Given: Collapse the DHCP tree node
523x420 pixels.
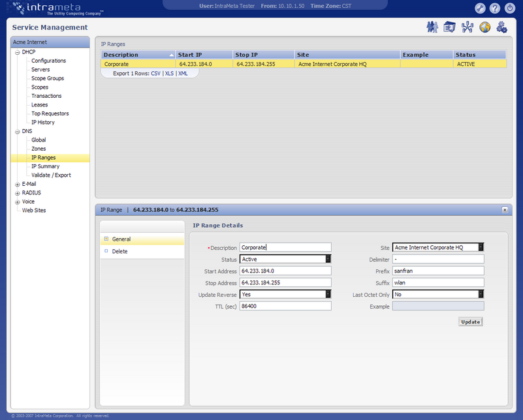Looking at the screenshot, I should (18, 52).
